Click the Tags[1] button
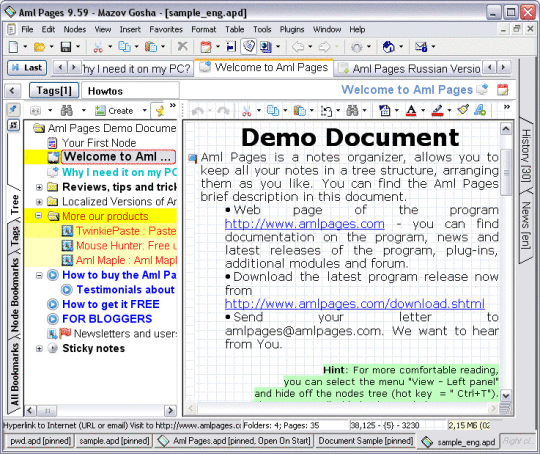Screen dimensions: 540x454 click(54, 91)
